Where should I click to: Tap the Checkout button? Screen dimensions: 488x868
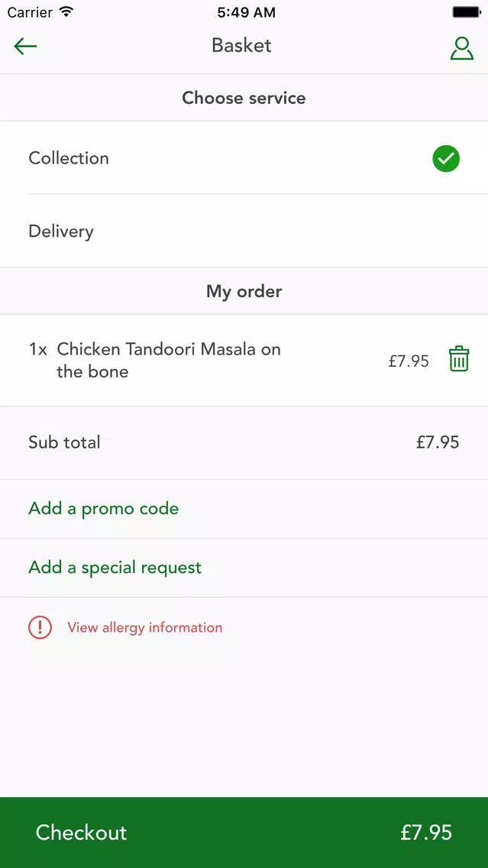[x=244, y=833]
